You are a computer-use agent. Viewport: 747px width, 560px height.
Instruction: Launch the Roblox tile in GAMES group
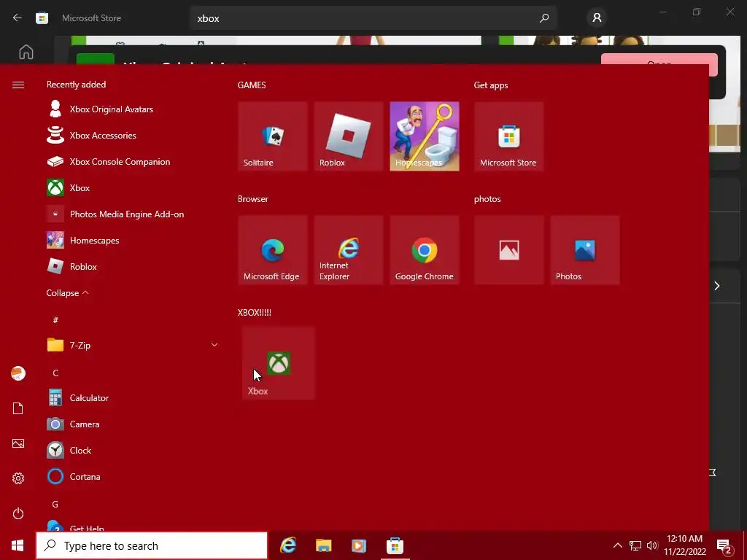(349, 136)
